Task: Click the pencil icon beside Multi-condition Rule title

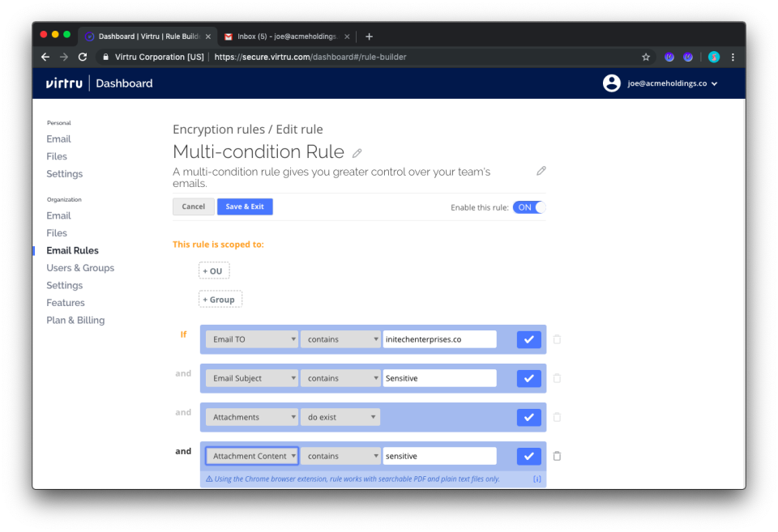Action: tap(357, 151)
